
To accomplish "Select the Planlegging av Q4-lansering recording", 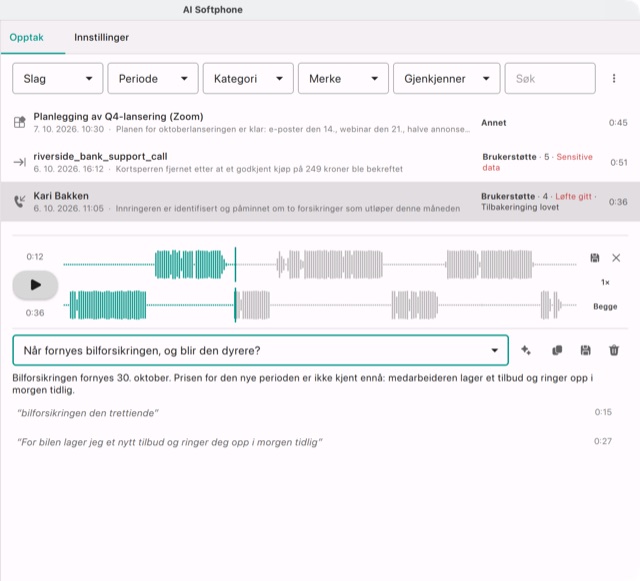I will (320, 122).
